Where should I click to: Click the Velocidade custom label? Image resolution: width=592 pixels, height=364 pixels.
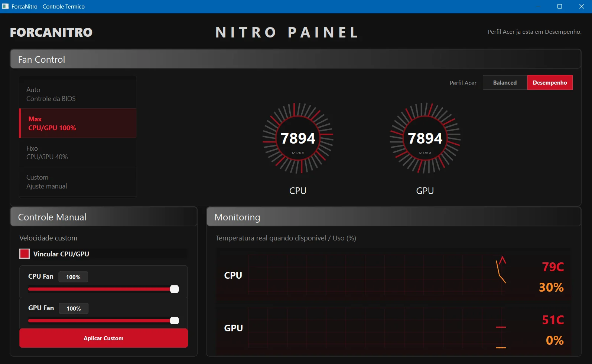48,238
